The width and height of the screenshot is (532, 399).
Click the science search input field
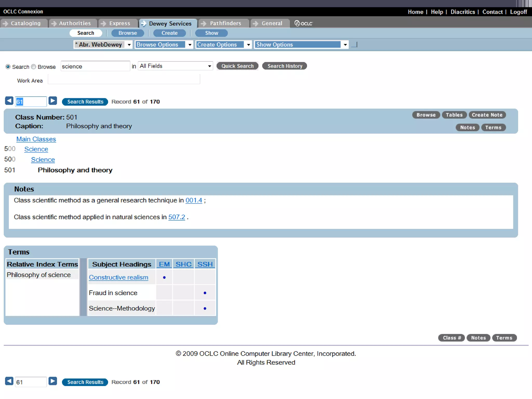tap(95, 66)
